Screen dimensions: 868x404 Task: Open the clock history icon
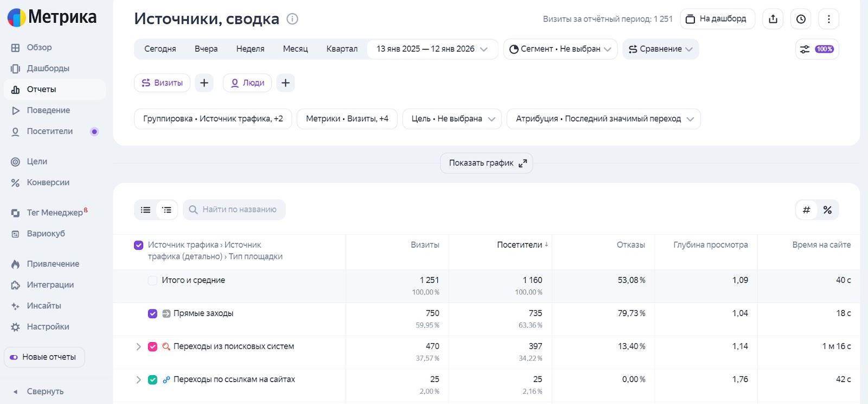pyautogui.click(x=801, y=19)
